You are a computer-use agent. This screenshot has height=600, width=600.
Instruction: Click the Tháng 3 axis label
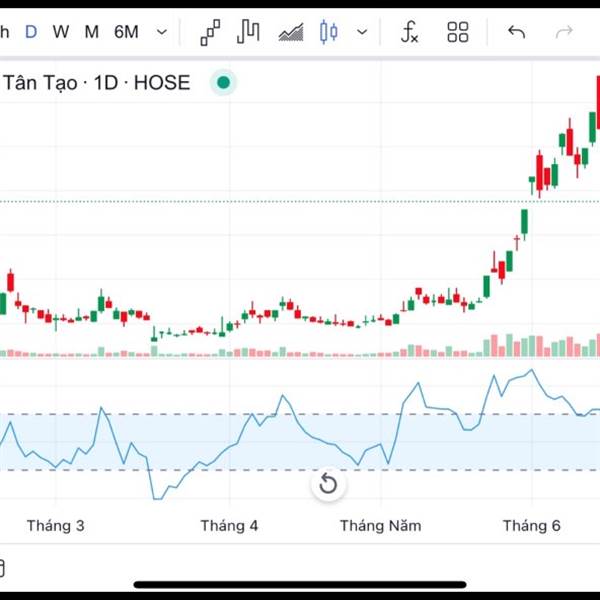pyautogui.click(x=55, y=525)
